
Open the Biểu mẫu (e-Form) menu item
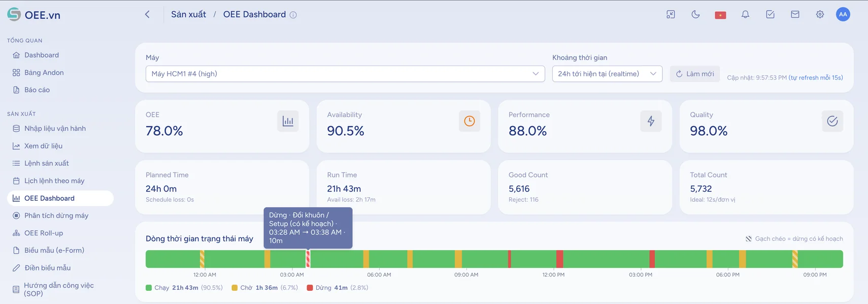click(x=60, y=251)
